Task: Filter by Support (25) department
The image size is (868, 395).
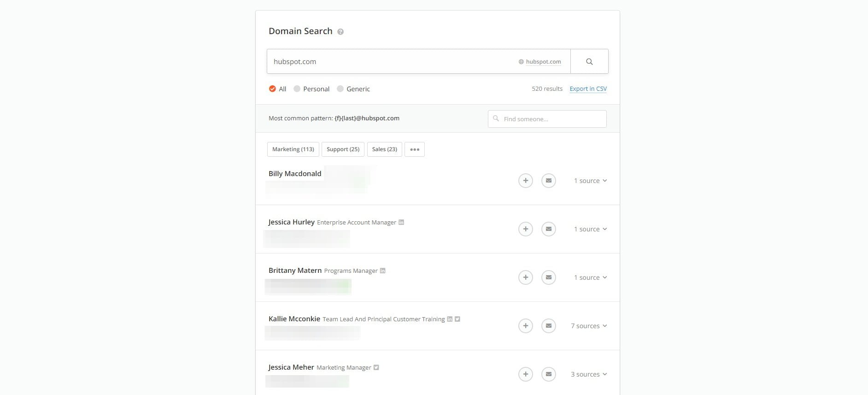Action: [x=343, y=149]
